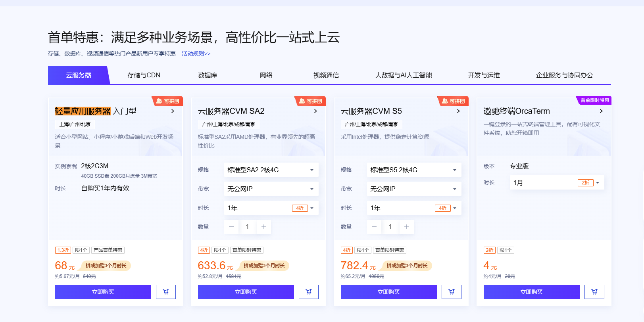Click 2核2G3M instance package text

(x=95, y=166)
